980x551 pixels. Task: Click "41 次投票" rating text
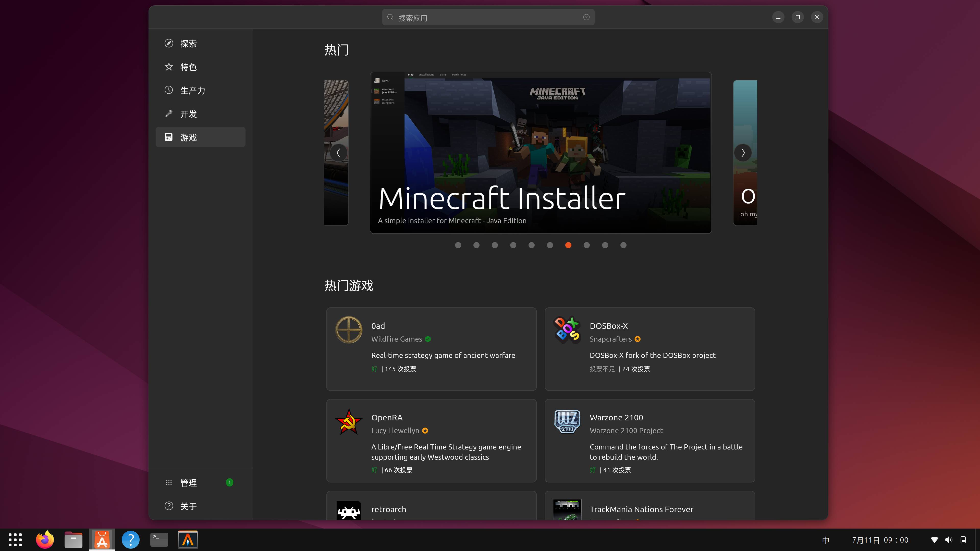617,470
